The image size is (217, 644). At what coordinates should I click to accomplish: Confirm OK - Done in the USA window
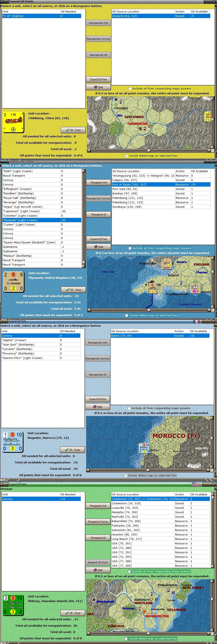[x=73, y=613]
